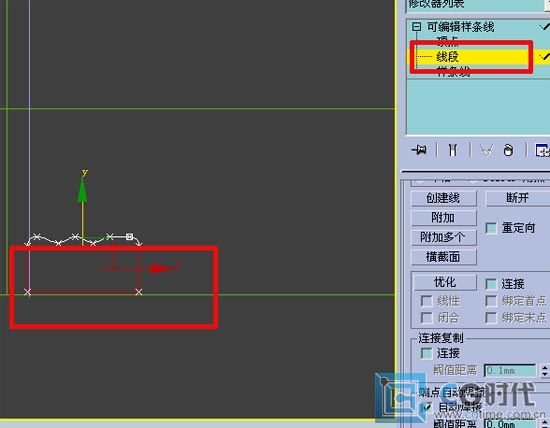
Task: Click the boxed first vertex on spline
Action: (129, 236)
